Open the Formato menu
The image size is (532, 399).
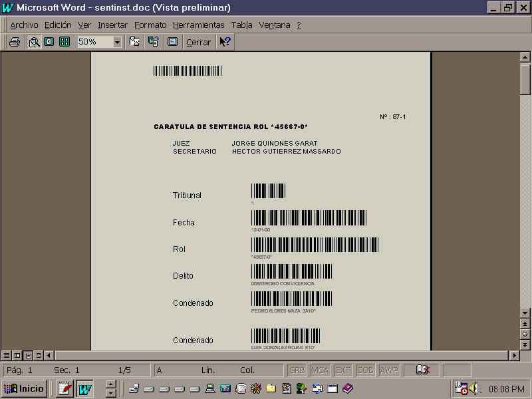pos(150,25)
